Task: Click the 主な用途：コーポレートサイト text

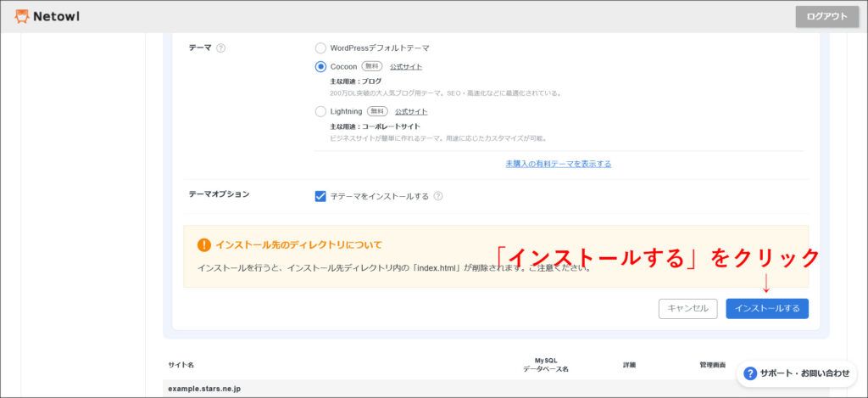Action: pos(376,126)
